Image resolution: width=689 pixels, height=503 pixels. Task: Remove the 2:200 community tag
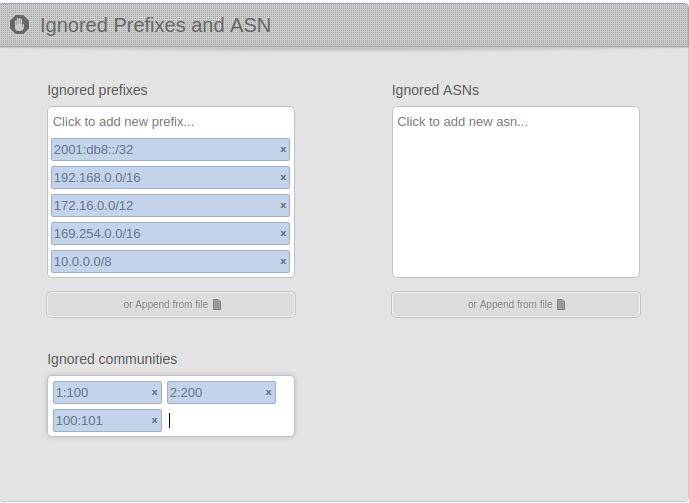(268, 393)
